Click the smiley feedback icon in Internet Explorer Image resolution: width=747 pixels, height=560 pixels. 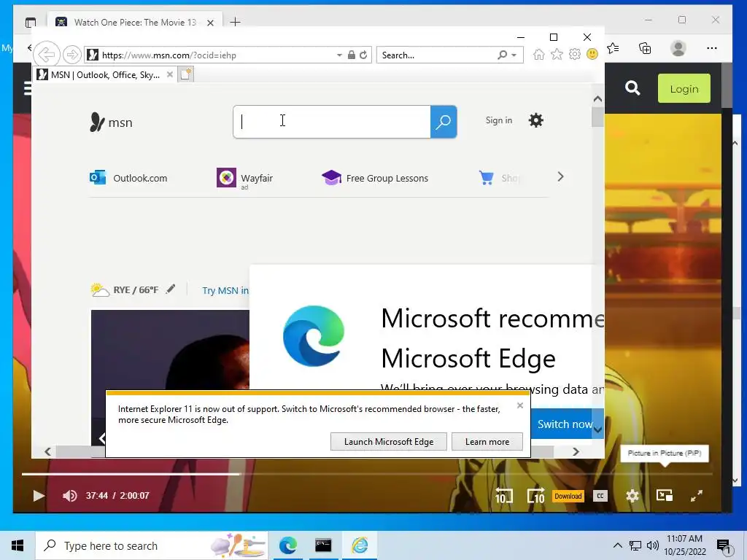[x=592, y=54]
